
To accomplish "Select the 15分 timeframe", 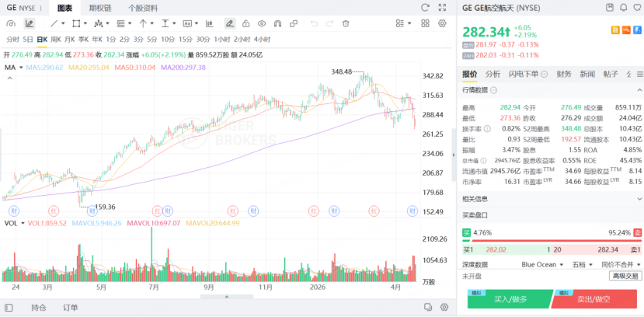I will click(185, 40).
